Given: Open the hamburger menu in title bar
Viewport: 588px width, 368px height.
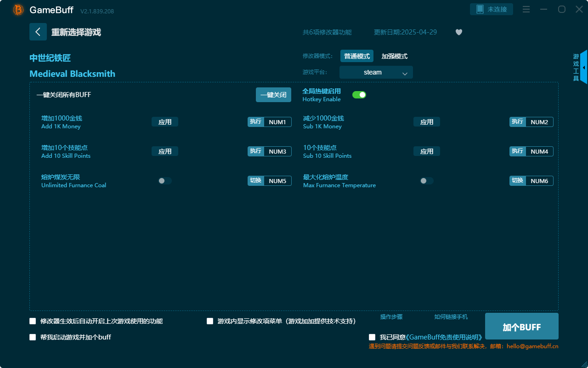Looking at the screenshot, I should [x=526, y=9].
